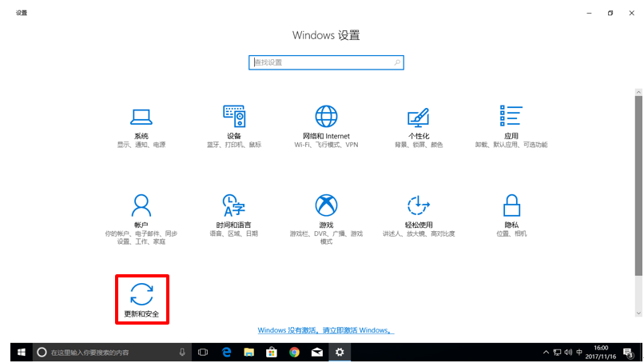This screenshot has height=363, width=644.
Task: Launch Microsoft Edge from taskbar
Action: pyautogui.click(x=226, y=353)
